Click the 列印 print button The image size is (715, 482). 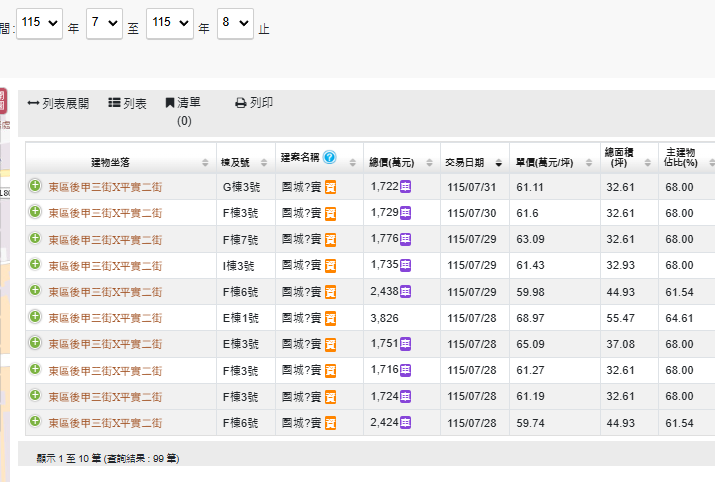254,103
